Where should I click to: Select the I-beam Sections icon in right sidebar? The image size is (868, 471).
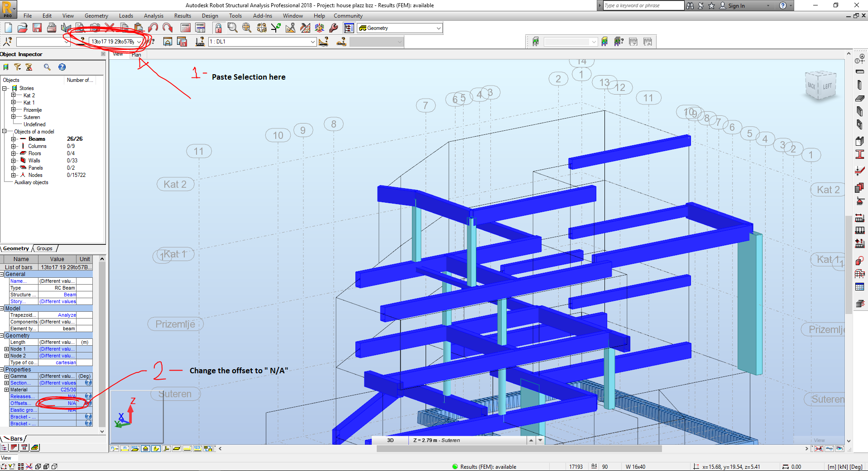coord(860,154)
